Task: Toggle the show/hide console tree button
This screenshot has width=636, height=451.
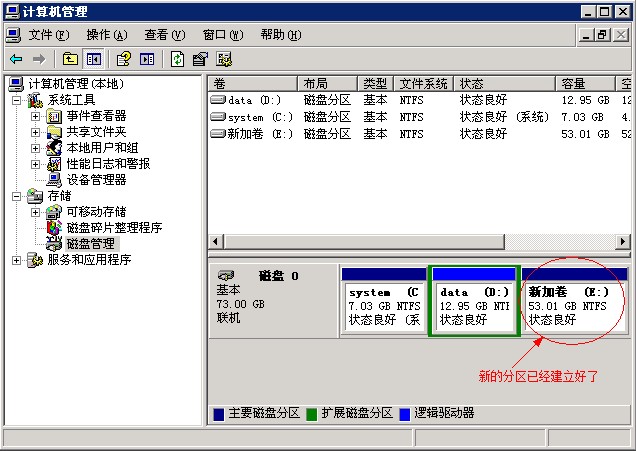Action: 93,59
